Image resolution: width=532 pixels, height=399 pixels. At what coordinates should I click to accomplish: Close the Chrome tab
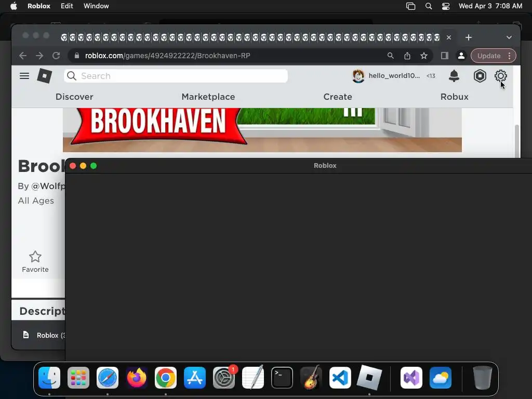448,37
